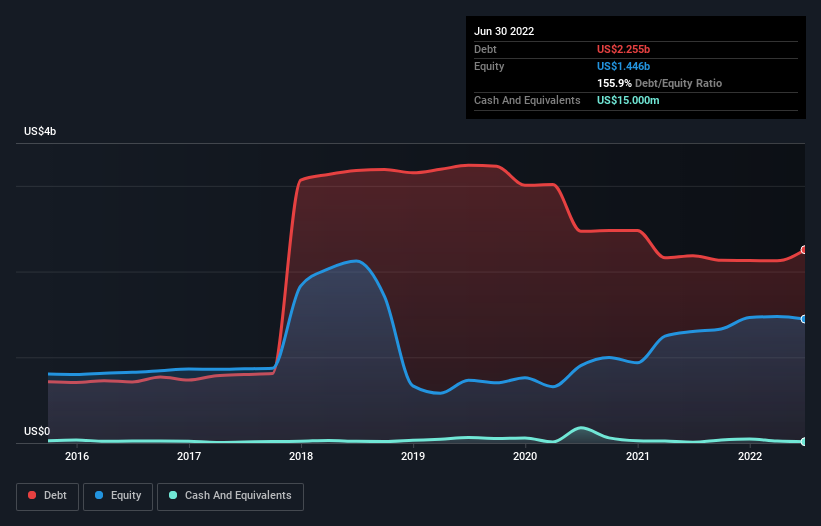The image size is (821, 526).
Task: Click the 2019 x-axis label
Action: (x=413, y=456)
